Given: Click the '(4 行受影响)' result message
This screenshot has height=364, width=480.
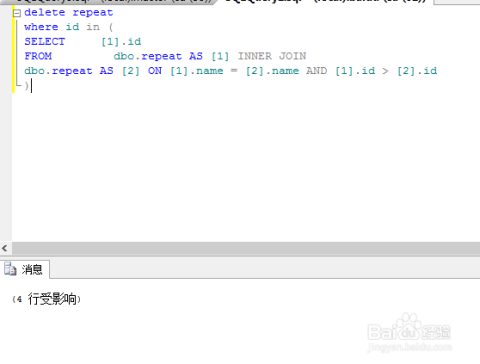Looking at the screenshot, I should pos(46,299).
